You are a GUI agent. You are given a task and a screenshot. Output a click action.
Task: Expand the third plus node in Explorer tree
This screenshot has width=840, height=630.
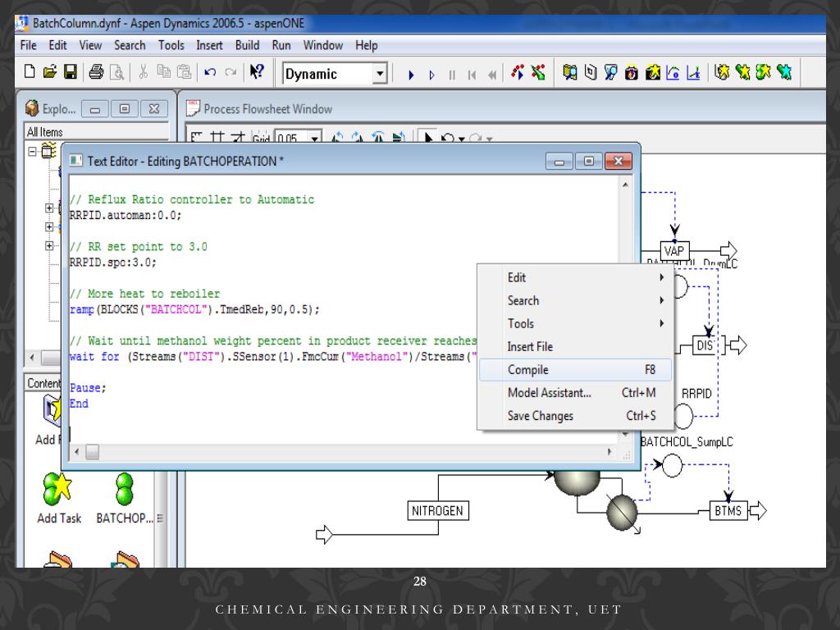tap(49, 246)
